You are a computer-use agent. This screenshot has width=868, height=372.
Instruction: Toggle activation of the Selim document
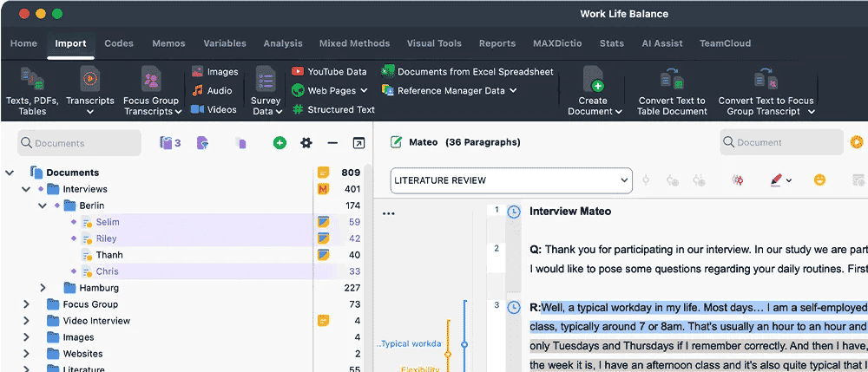coord(73,222)
